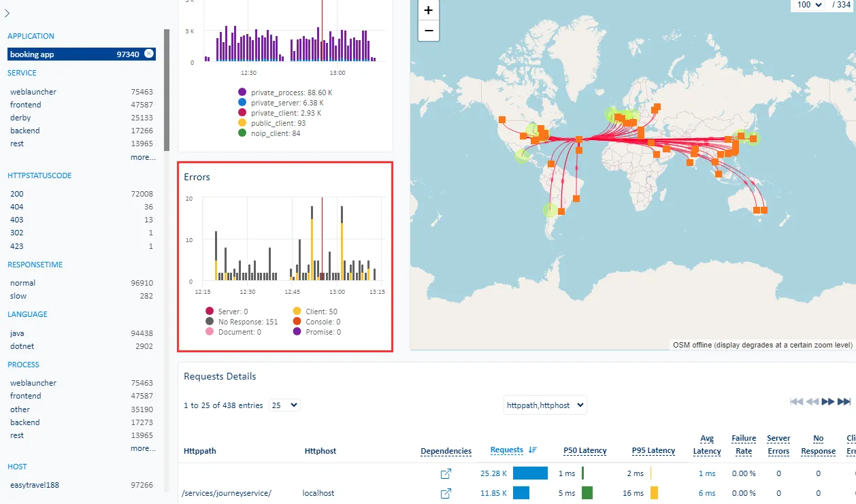Sort table by P95 Latency column
Image resolution: width=856 pixels, height=504 pixels.
[653, 450]
